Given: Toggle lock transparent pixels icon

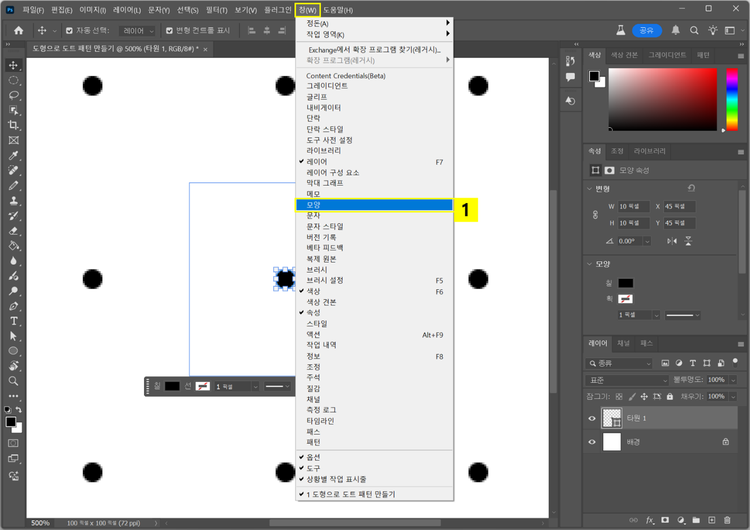Looking at the screenshot, I should pyautogui.click(x=619, y=397).
